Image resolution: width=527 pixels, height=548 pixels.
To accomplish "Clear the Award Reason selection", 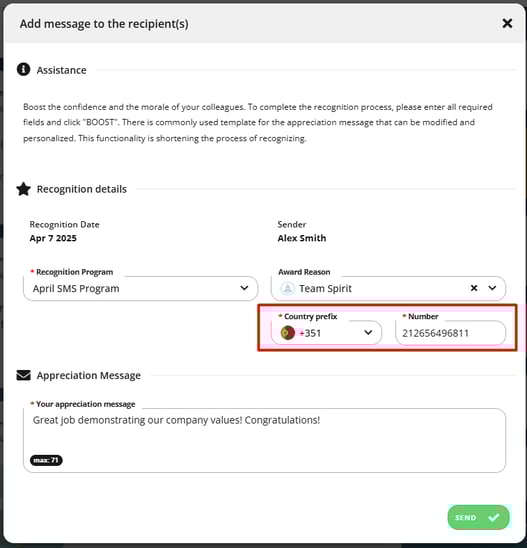I will click(x=474, y=288).
